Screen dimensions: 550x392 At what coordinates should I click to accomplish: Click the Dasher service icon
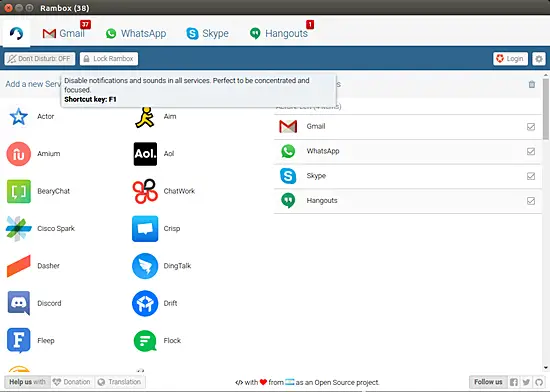19,266
